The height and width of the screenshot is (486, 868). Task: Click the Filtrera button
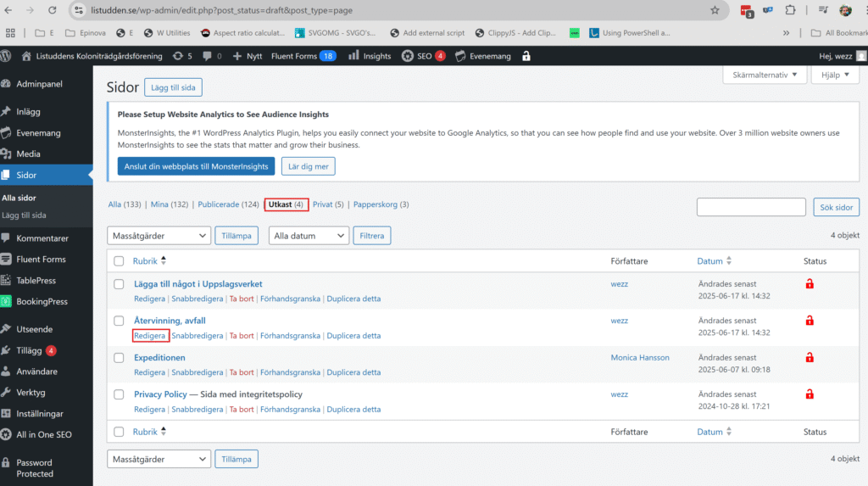pyautogui.click(x=371, y=236)
